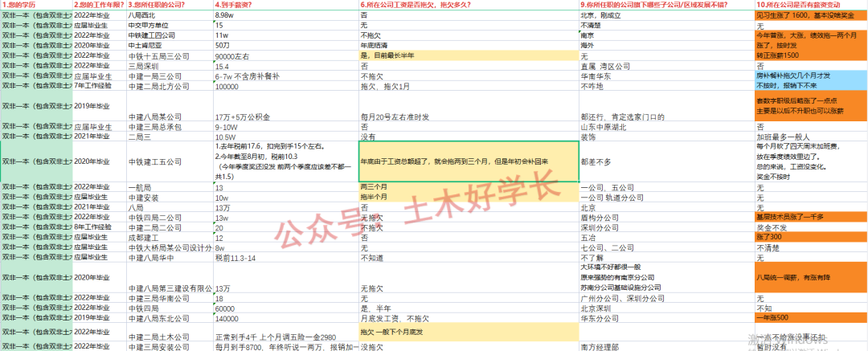Image resolution: width=868 pixels, height=351 pixels.
Task: Click the cell '八局统一调薪,有涨有降'
Action: 811,278
